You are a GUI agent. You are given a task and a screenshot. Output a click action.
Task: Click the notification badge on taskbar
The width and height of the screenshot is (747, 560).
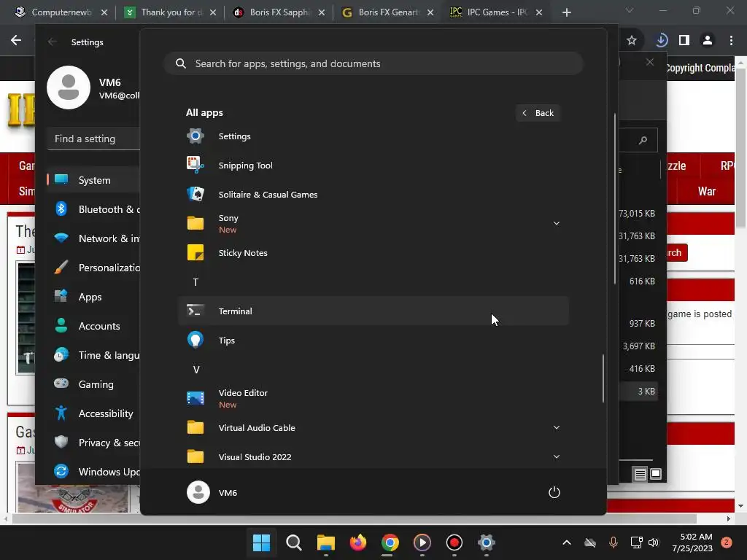click(x=727, y=542)
